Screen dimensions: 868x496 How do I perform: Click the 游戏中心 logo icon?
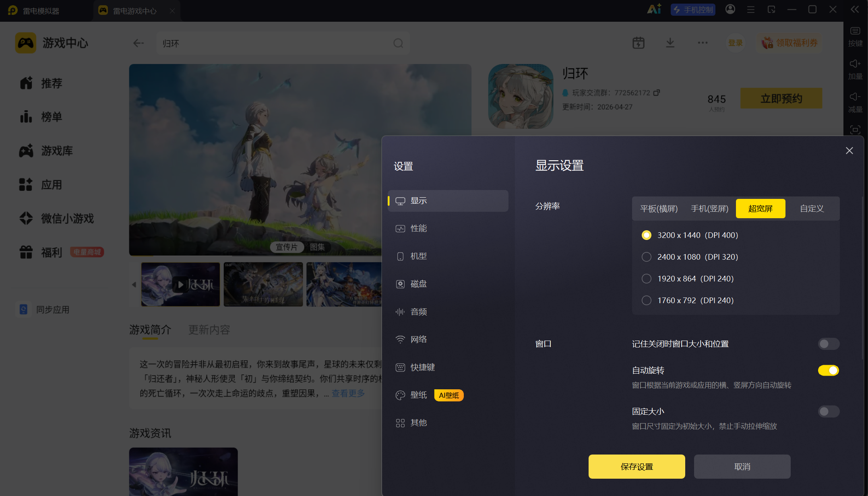coord(26,43)
